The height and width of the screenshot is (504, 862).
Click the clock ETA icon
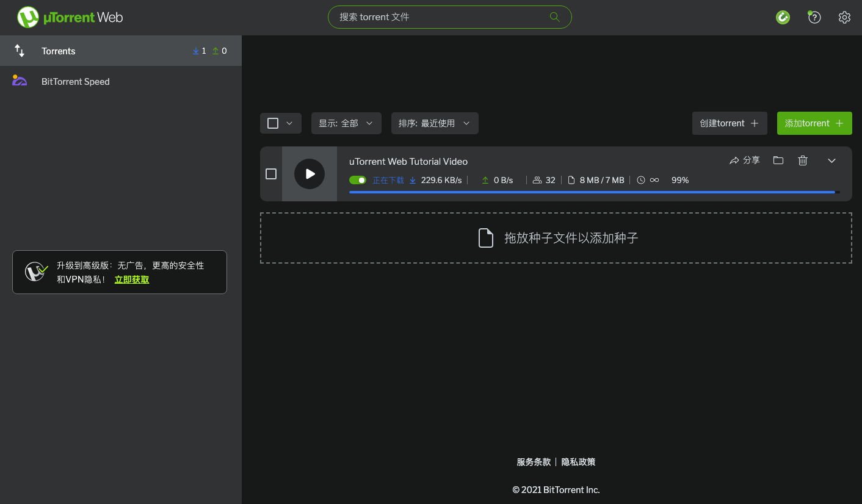(x=641, y=180)
